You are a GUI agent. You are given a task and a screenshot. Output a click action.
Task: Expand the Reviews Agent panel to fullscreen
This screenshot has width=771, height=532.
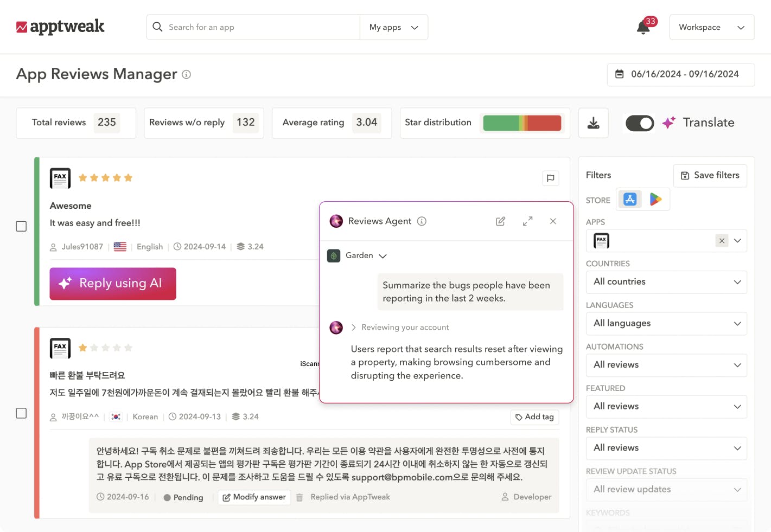click(x=527, y=221)
